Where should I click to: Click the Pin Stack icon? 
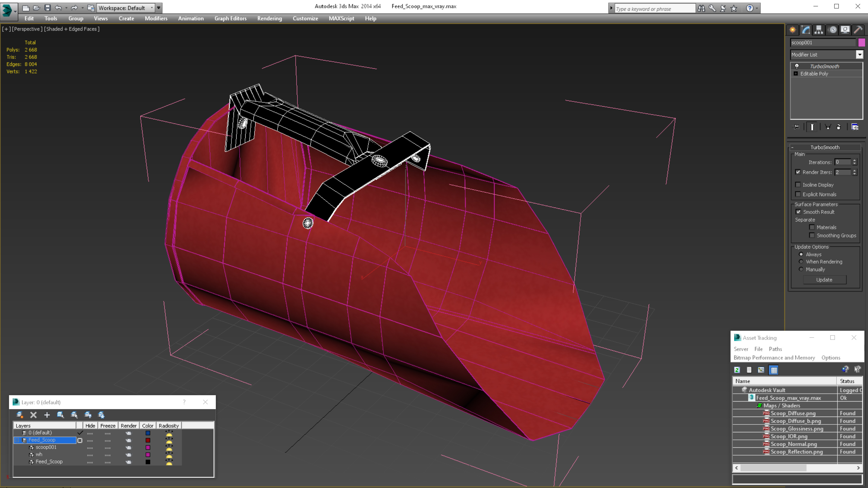point(796,127)
